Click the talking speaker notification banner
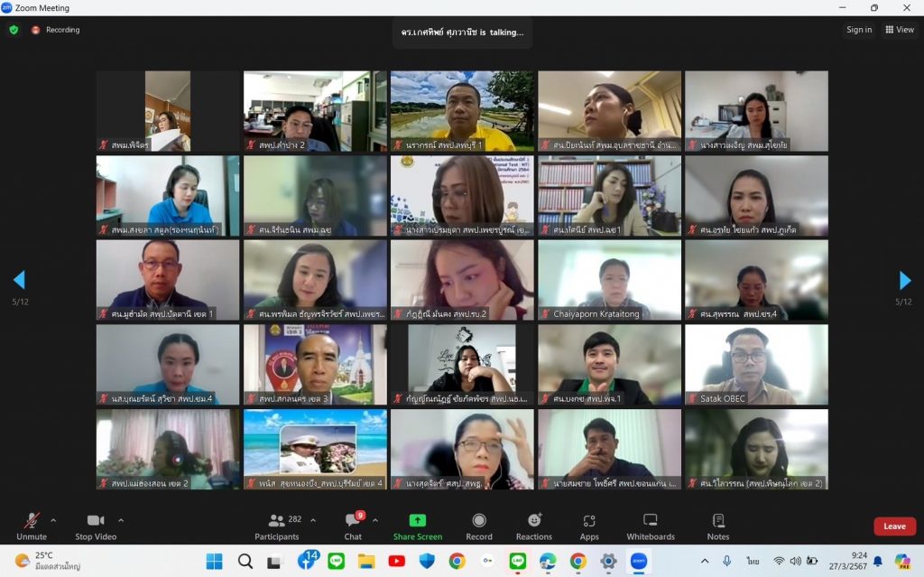The height and width of the screenshot is (577, 924). 463,33
